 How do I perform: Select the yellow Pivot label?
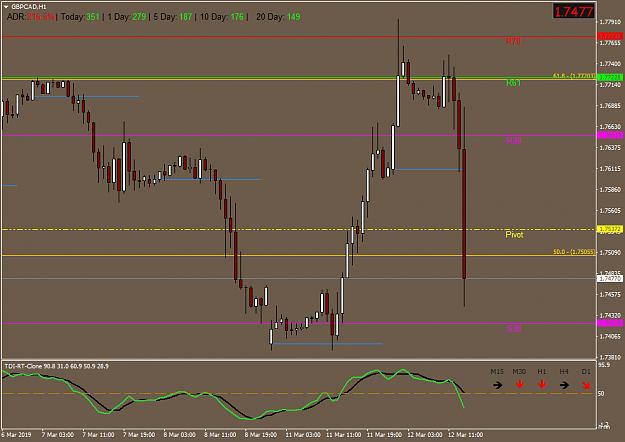pos(514,234)
